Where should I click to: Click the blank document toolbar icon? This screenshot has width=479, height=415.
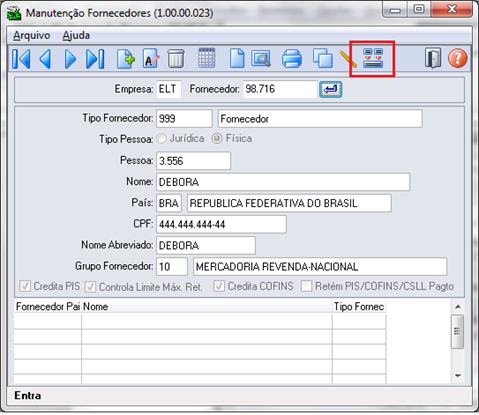tap(237, 59)
